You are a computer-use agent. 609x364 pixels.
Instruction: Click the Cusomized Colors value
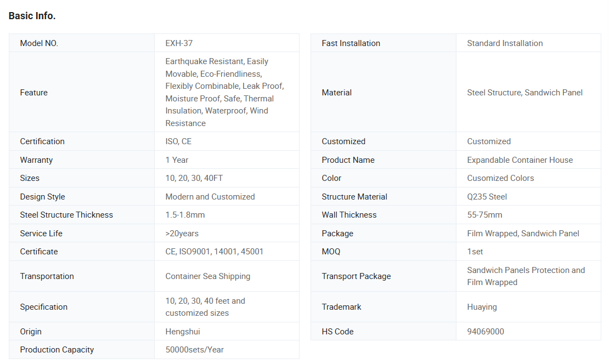(500, 178)
